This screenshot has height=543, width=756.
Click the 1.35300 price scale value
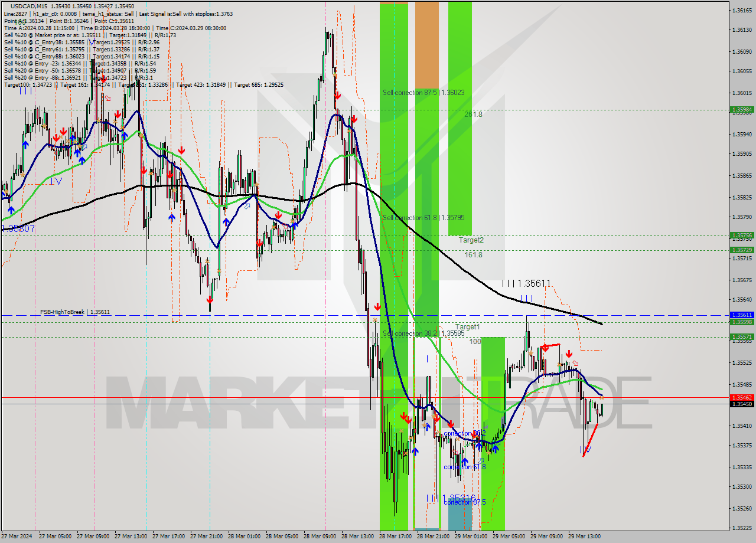coord(742,487)
